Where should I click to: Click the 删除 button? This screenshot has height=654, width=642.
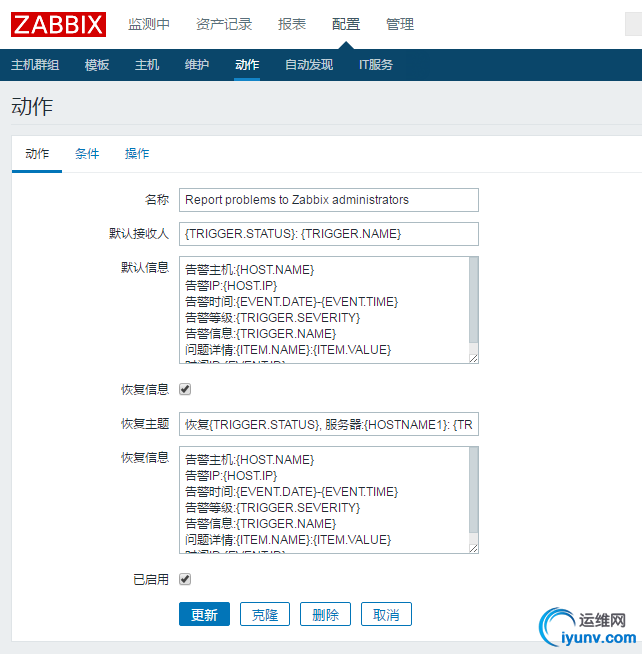click(325, 614)
